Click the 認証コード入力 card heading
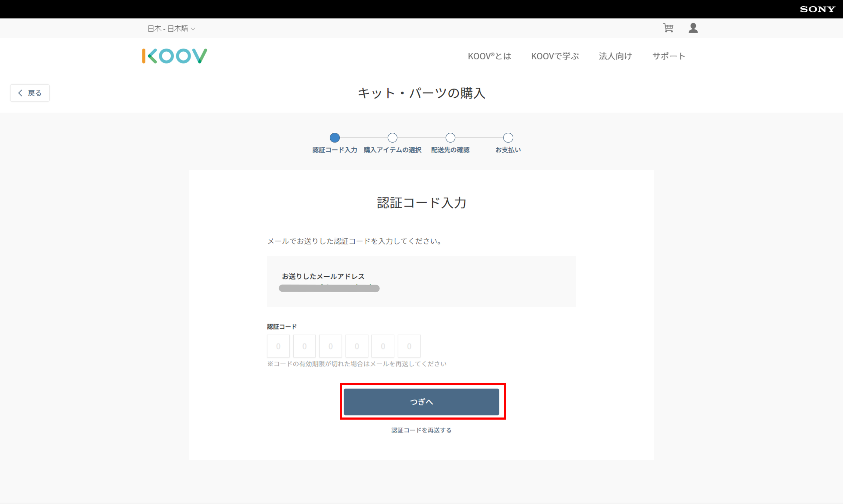Screen dimensions: 843x504 pyautogui.click(x=421, y=203)
